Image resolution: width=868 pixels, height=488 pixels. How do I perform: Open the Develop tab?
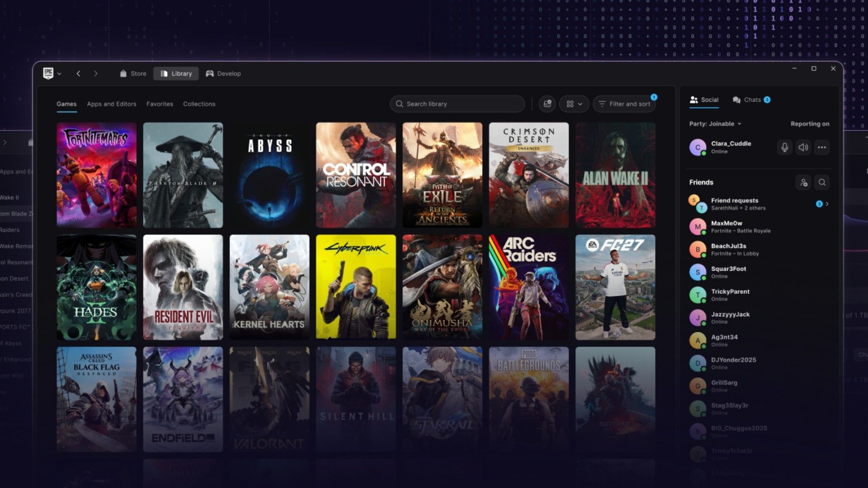(223, 74)
